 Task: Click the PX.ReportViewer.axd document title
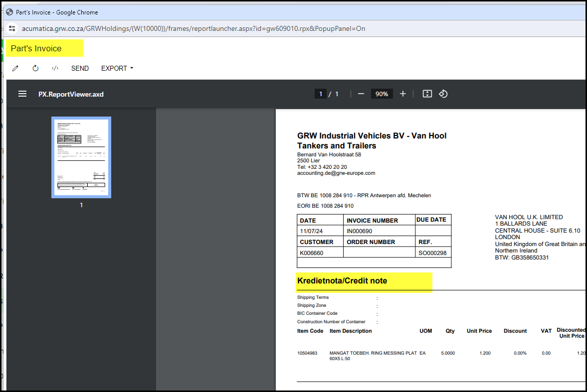coord(71,94)
